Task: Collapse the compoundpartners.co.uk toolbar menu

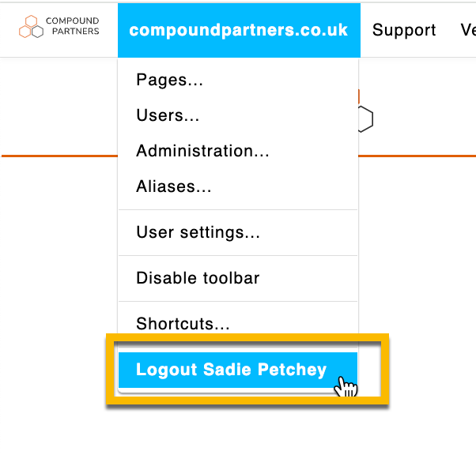Action: pos(239,30)
